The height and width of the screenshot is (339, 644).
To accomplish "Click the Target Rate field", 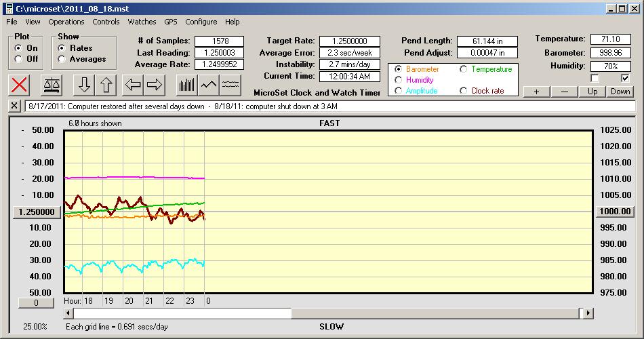I will (350, 41).
